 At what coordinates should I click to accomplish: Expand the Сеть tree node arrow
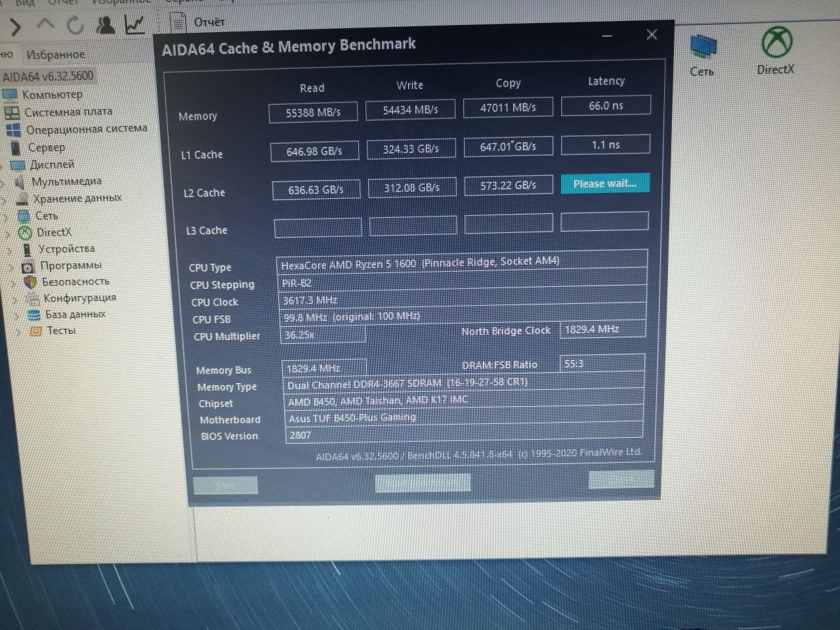[6, 217]
